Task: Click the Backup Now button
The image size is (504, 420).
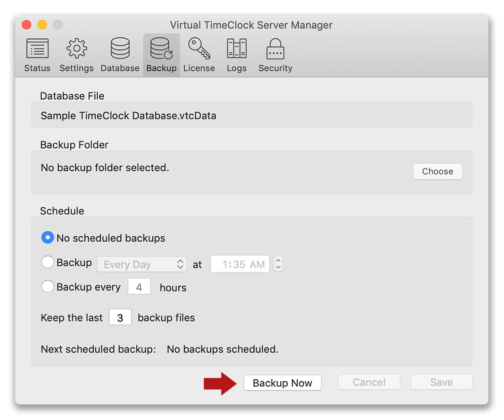Action: click(x=282, y=382)
